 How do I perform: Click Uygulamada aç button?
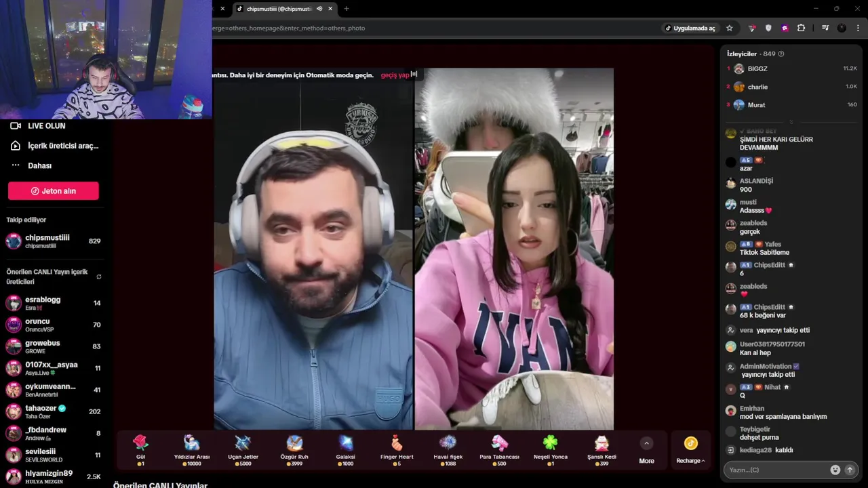click(690, 28)
